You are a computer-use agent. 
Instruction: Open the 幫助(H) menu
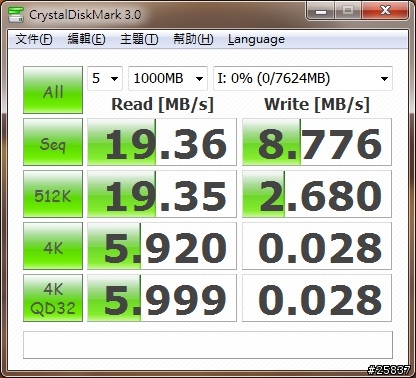pyautogui.click(x=193, y=39)
